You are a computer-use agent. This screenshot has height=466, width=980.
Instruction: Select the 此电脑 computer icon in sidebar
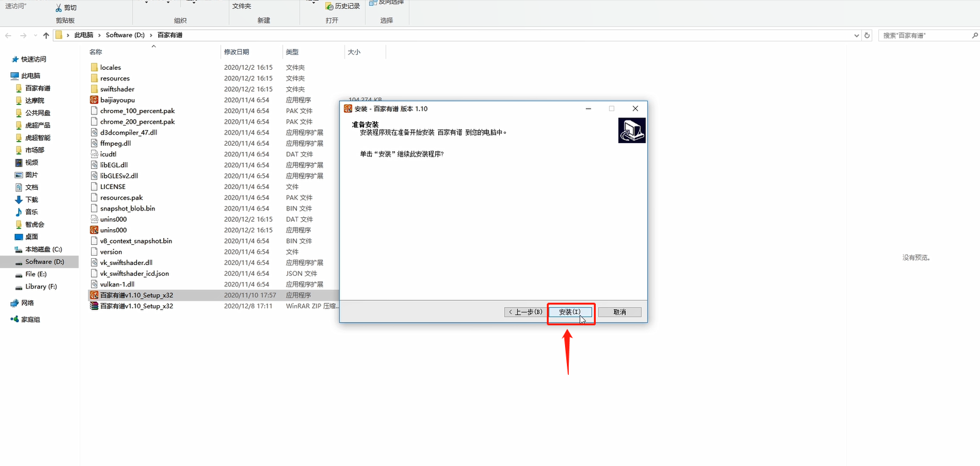click(15, 76)
